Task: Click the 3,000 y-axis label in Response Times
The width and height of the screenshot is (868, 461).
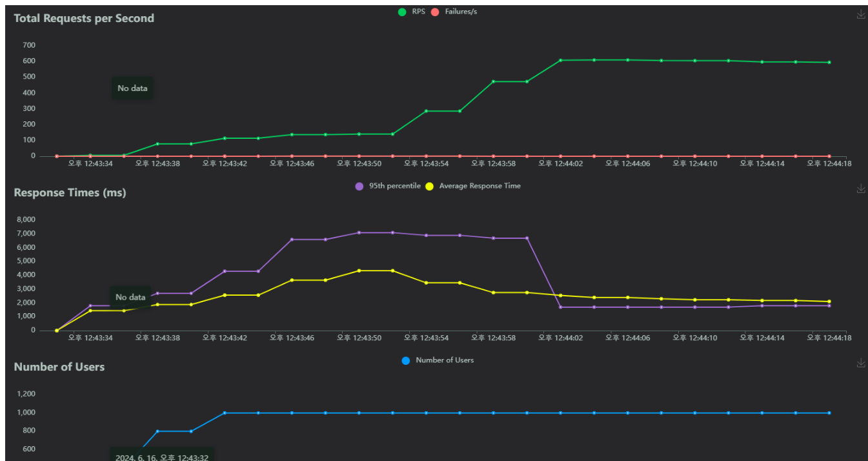Action: click(25, 289)
